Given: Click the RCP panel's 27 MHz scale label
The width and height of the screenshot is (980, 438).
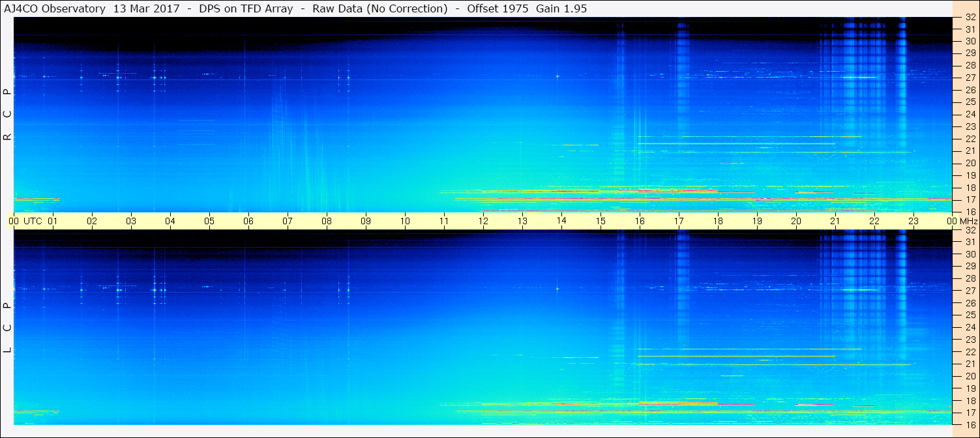Looking at the screenshot, I should tap(970, 78).
